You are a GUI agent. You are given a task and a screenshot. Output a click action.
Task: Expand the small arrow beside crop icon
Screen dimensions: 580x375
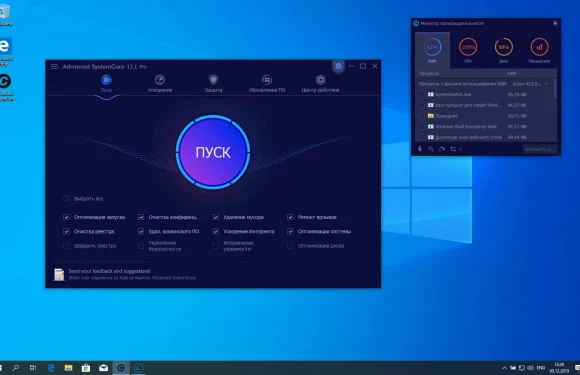pos(461,149)
